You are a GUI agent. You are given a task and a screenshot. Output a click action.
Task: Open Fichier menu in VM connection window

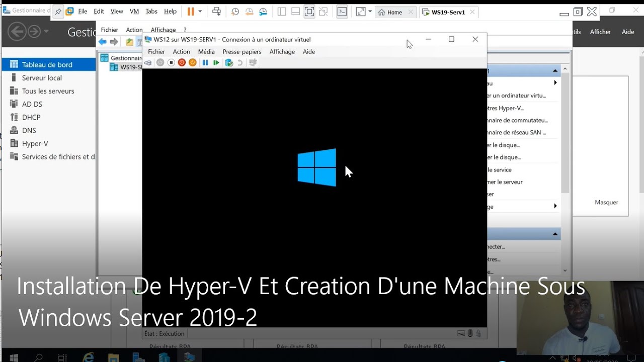156,52
